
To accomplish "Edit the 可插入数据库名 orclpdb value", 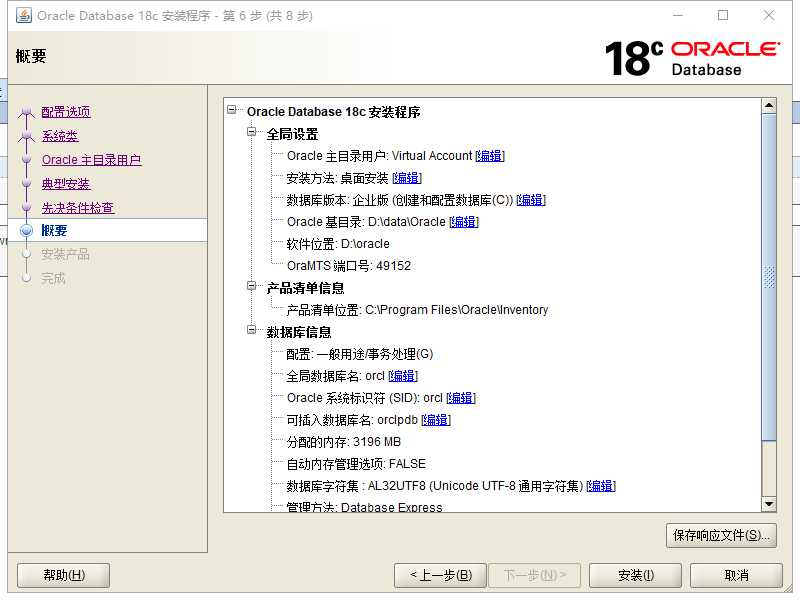I will pos(436,420).
